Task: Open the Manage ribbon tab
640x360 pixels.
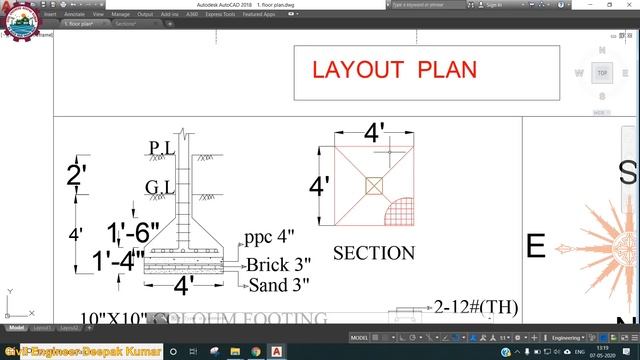Action: click(x=120, y=14)
